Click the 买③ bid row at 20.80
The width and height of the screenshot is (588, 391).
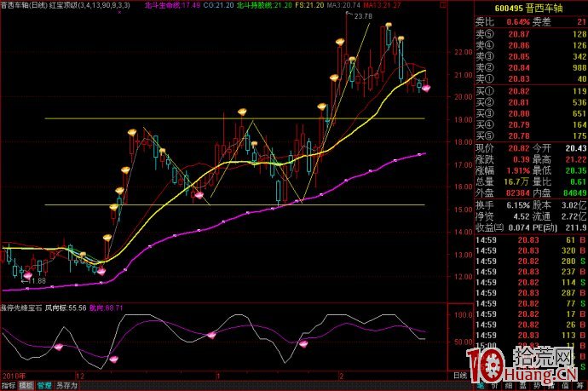[x=531, y=113]
